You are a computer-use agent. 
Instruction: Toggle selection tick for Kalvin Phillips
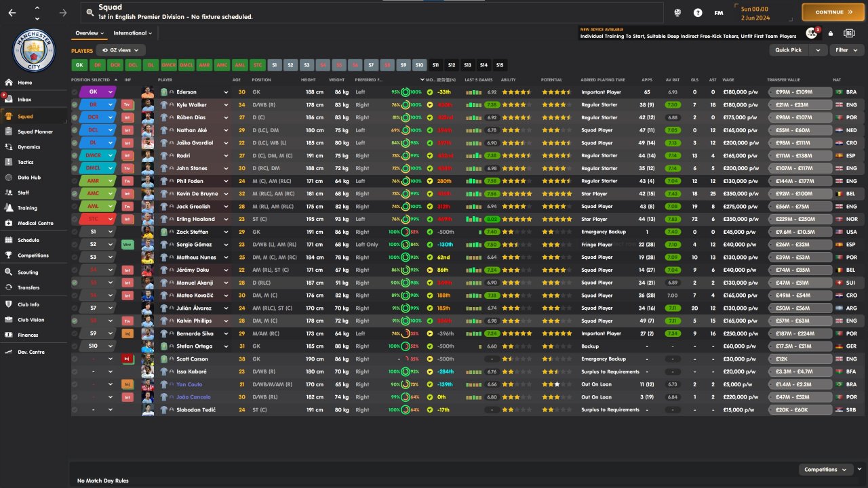point(75,321)
